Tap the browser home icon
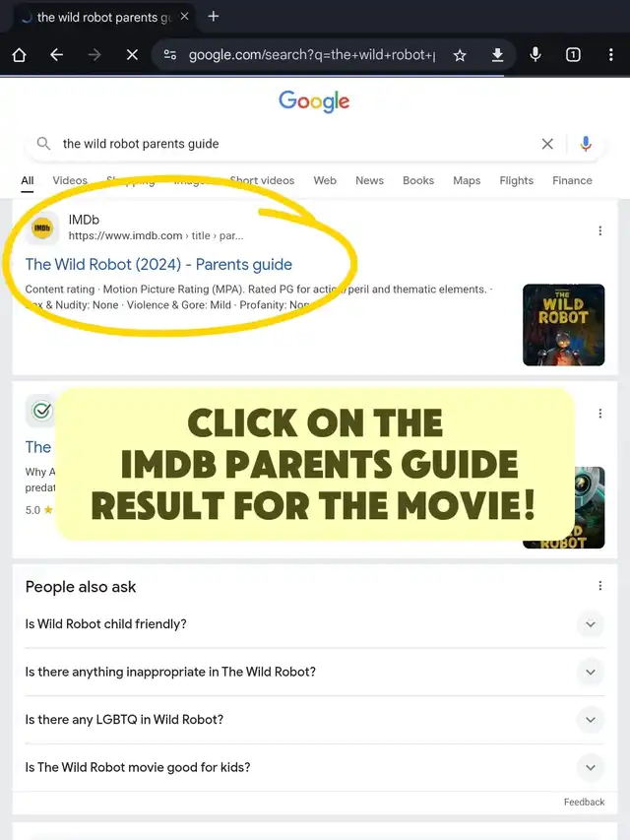Viewport: 630px width, 840px height. [20, 54]
